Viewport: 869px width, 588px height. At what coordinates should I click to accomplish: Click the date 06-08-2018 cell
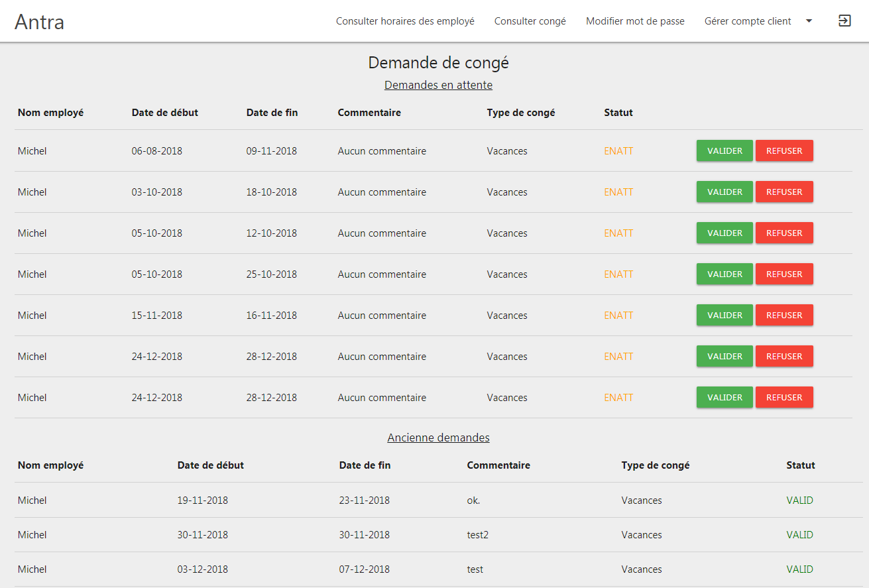[157, 151]
